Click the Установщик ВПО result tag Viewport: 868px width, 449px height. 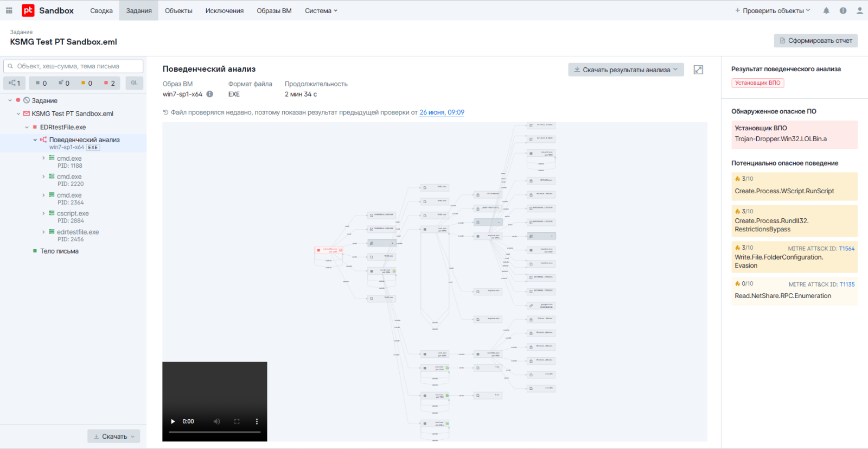point(758,83)
